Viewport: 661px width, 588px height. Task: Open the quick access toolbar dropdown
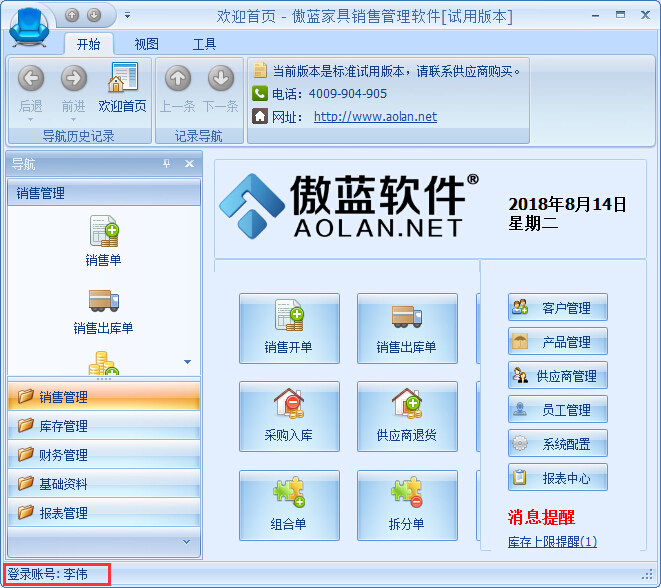pos(127,16)
